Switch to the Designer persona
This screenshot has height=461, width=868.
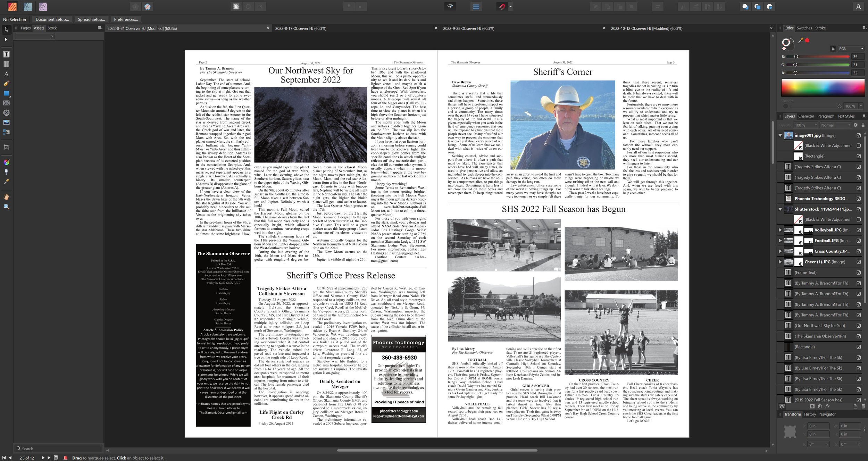pyautogui.click(x=28, y=7)
